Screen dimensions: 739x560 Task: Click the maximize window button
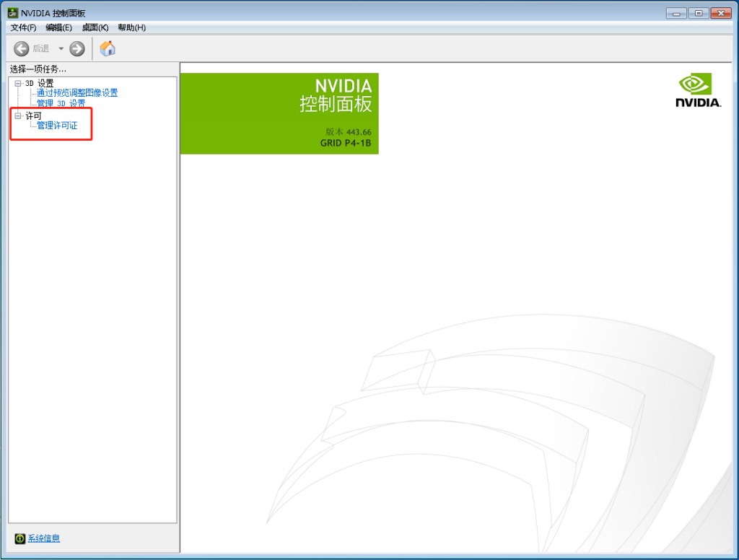click(698, 12)
